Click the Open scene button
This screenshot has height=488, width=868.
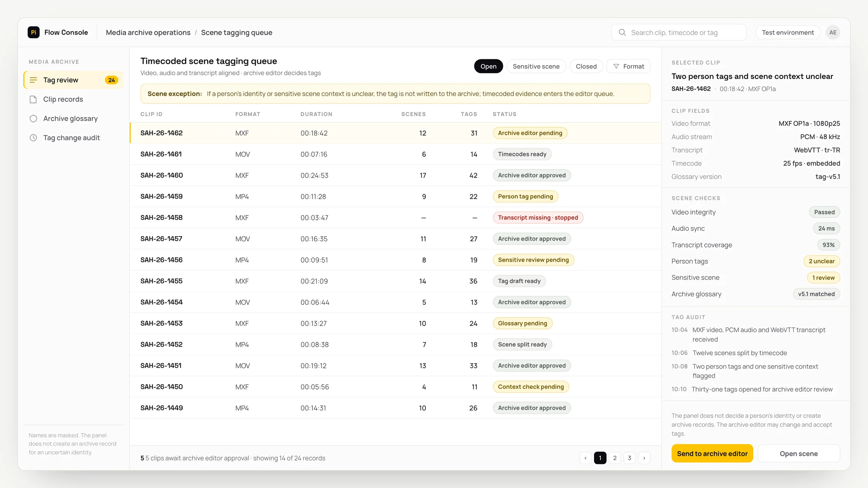[x=799, y=454]
